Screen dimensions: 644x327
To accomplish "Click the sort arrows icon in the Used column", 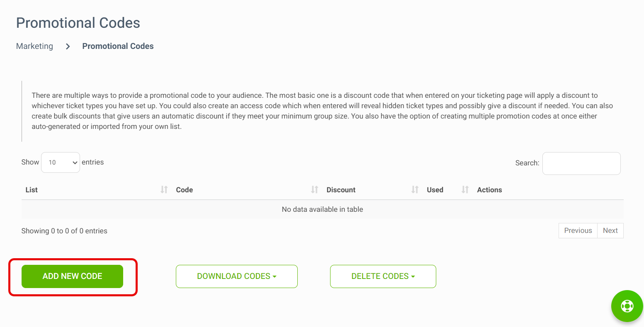I will [x=465, y=190].
